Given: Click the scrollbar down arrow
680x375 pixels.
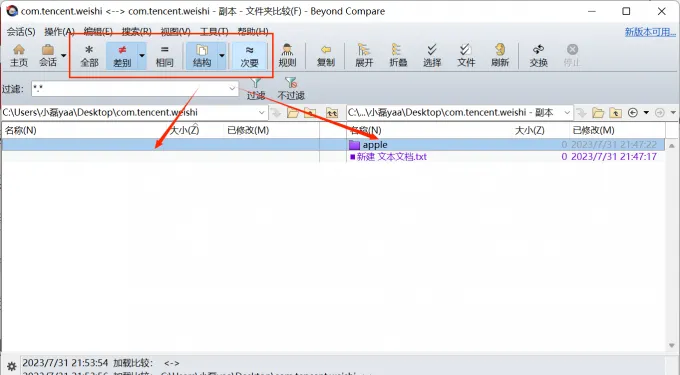Looking at the screenshot, I should 671,346.
